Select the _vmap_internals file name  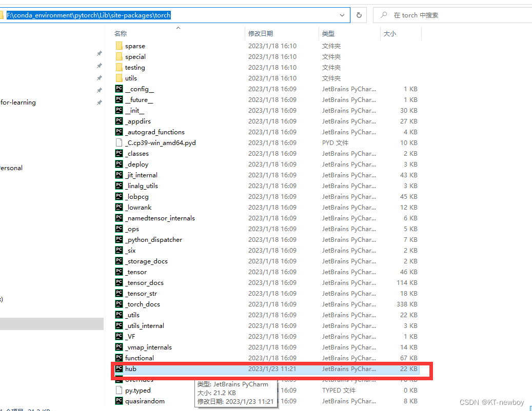(x=149, y=347)
